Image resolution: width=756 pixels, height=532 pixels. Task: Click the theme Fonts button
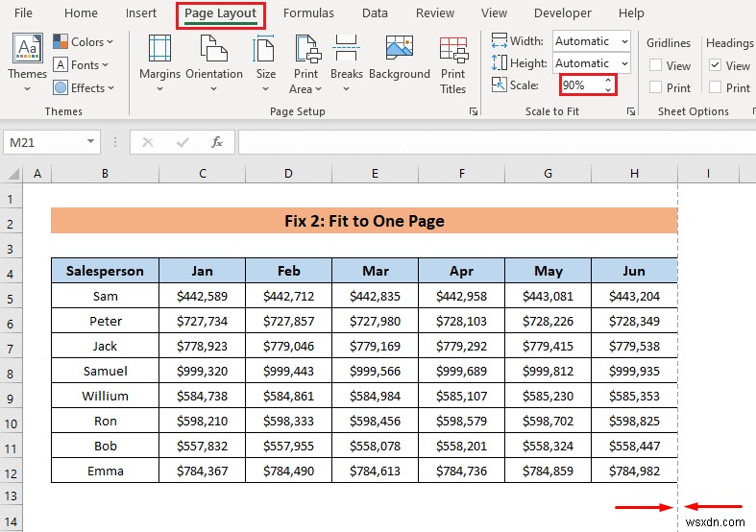point(83,65)
